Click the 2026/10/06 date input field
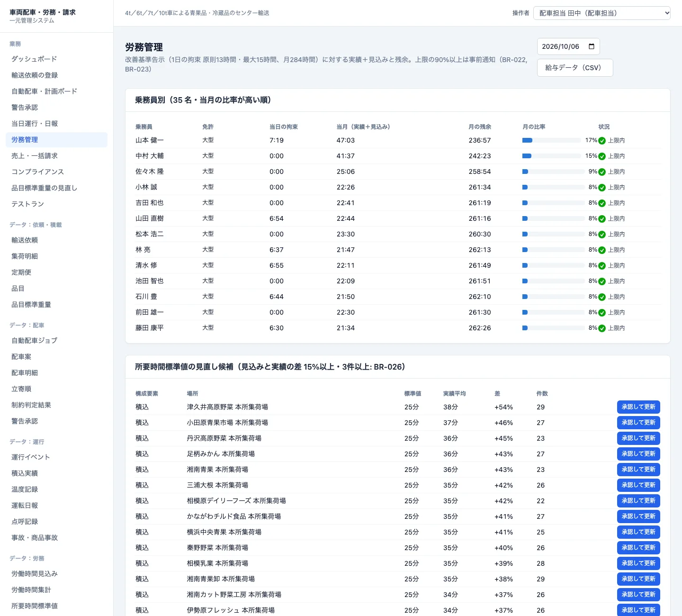 tap(568, 46)
